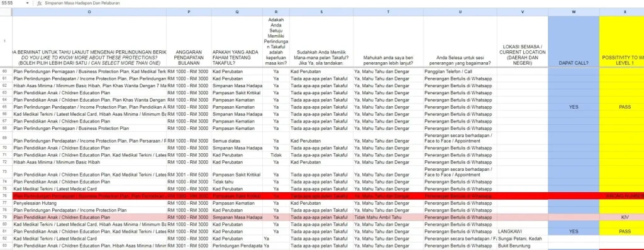This screenshot has height=250, width=644.
Task: Click Tidak tahu cell in row 74
Action: pyautogui.click(x=236, y=182)
